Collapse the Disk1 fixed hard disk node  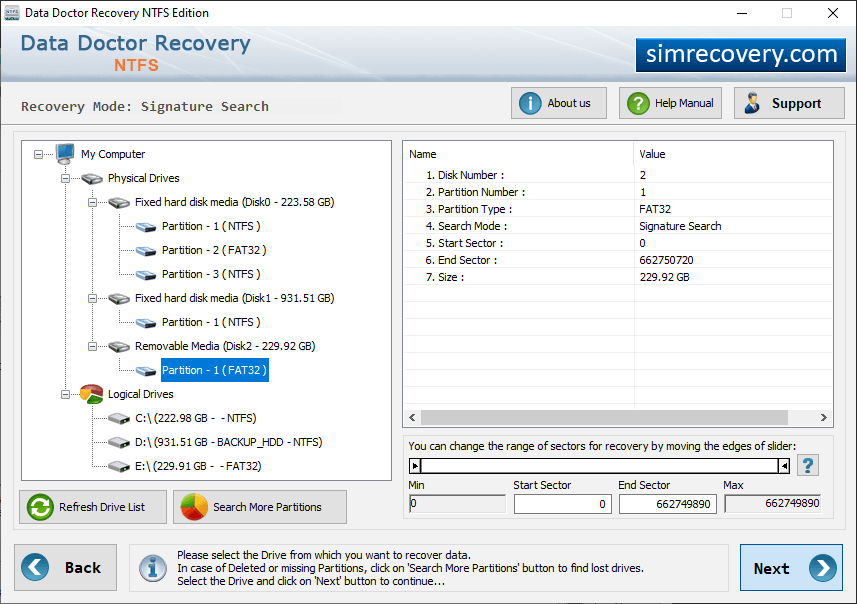(92, 299)
